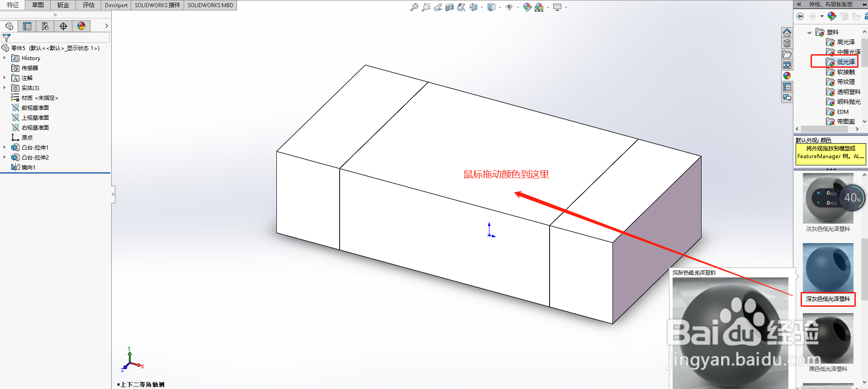Open the 评估 ribbon tab
This screenshot has width=868, height=389.
[x=89, y=5]
